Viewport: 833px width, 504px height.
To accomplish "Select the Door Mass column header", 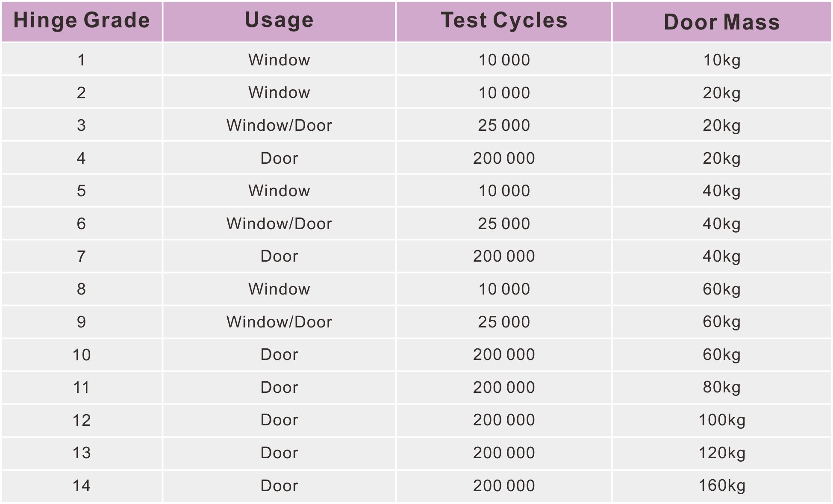I will click(x=721, y=22).
